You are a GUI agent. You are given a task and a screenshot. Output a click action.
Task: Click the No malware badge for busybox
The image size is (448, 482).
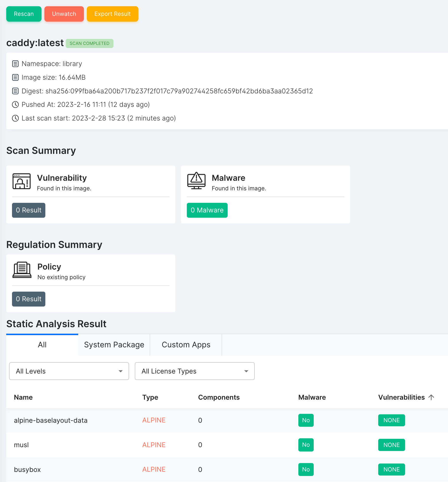tap(306, 469)
